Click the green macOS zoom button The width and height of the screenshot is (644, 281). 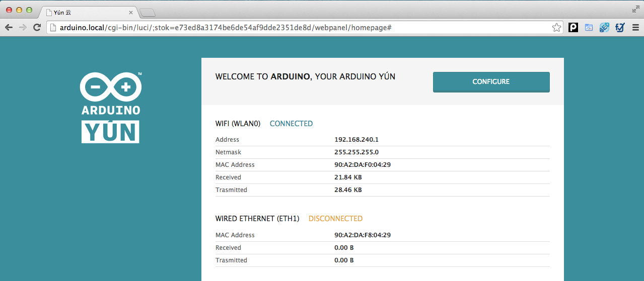coord(29,10)
